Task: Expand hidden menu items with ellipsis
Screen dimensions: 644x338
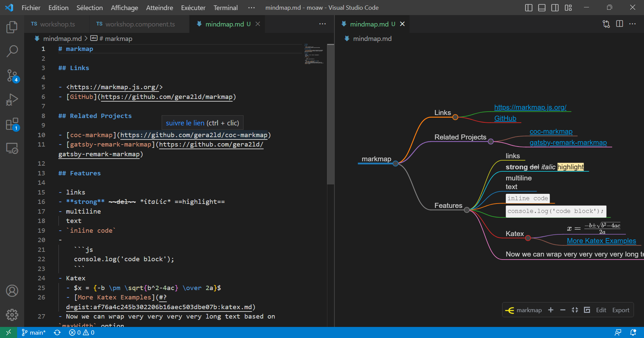Action: (251, 7)
